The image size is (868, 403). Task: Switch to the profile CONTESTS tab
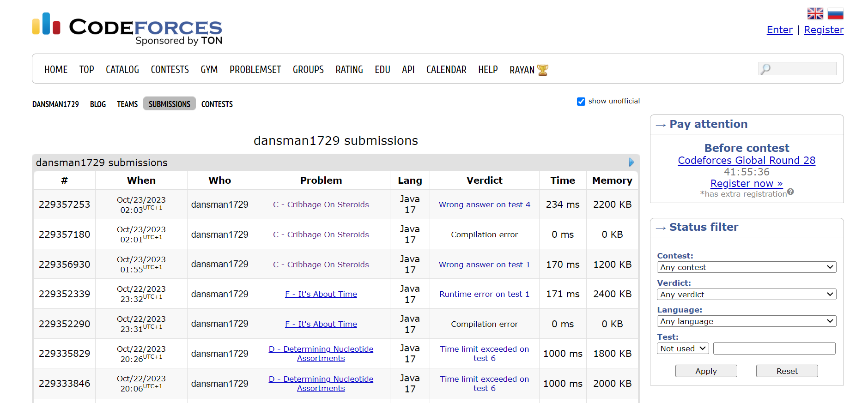[217, 104]
